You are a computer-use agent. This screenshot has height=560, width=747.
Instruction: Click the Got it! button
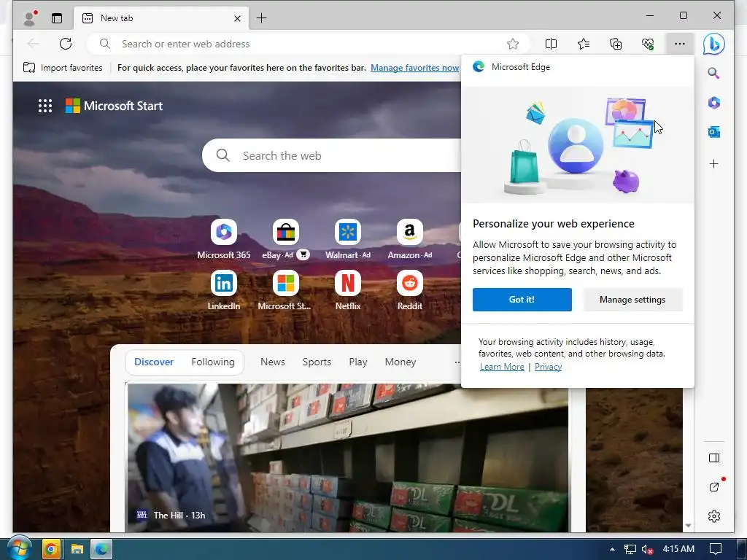point(522,300)
